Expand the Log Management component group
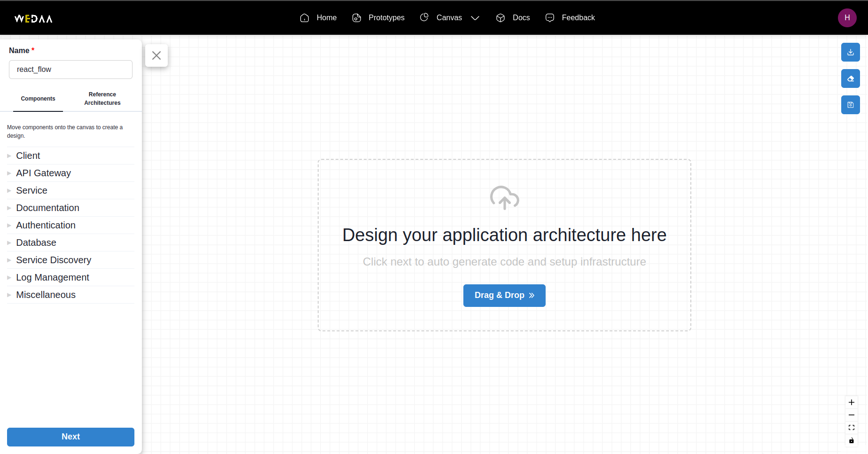868x454 pixels. tap(70, 277)
